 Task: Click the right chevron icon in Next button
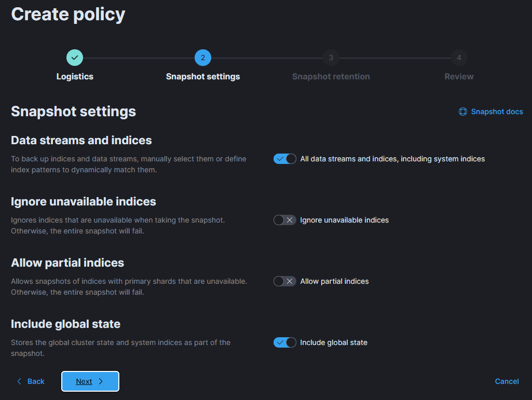click(x=101, y=381)
